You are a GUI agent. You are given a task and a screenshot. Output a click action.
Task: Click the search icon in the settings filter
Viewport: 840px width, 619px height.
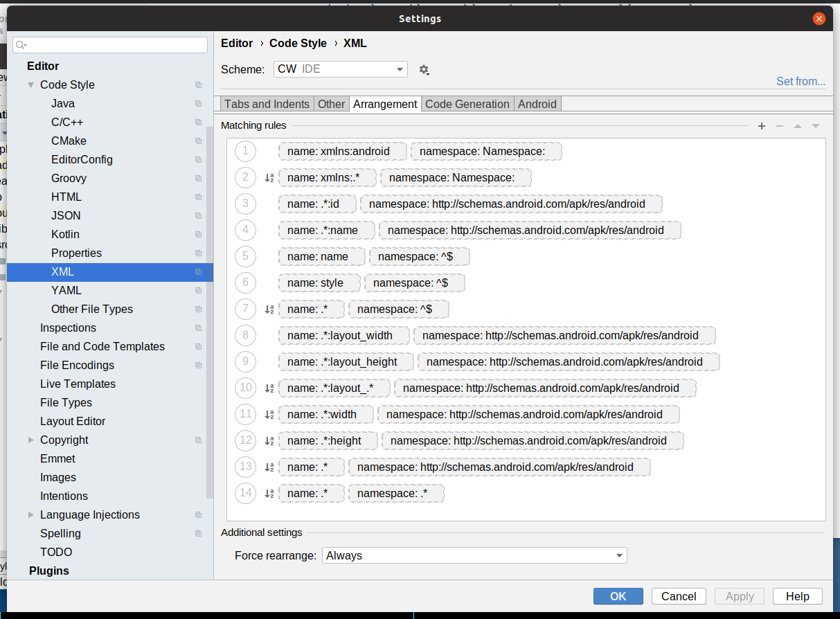pos(21,45)
